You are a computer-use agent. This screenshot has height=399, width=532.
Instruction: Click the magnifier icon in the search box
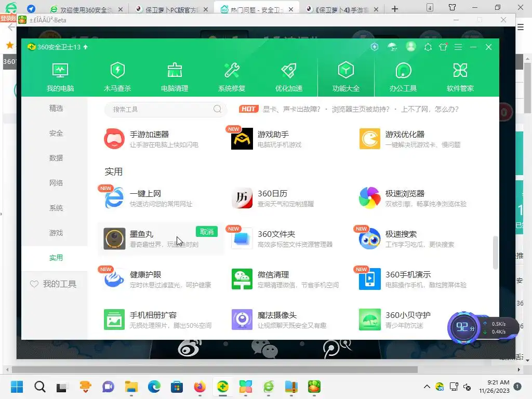pyautogui.click(x=217, y=109)
